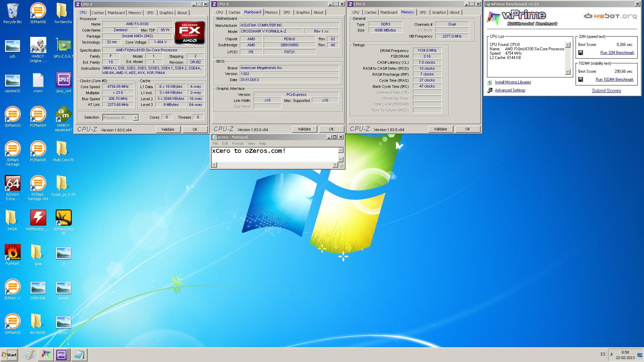Launch AIDA64 Extreme shortcut
The height and width of the screenshot is (362, 644).
[x=12, y=188]
